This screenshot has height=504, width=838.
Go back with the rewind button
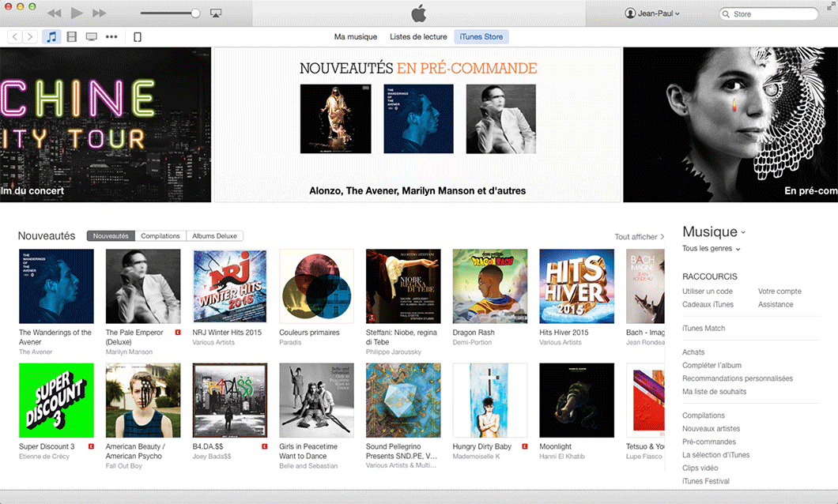click(54, 13)
